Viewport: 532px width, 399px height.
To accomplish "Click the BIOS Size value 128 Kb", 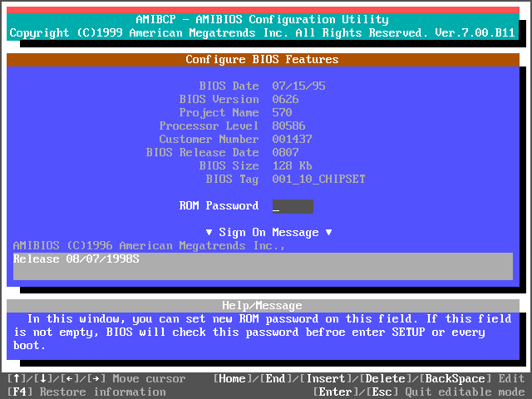I will 292,166.
